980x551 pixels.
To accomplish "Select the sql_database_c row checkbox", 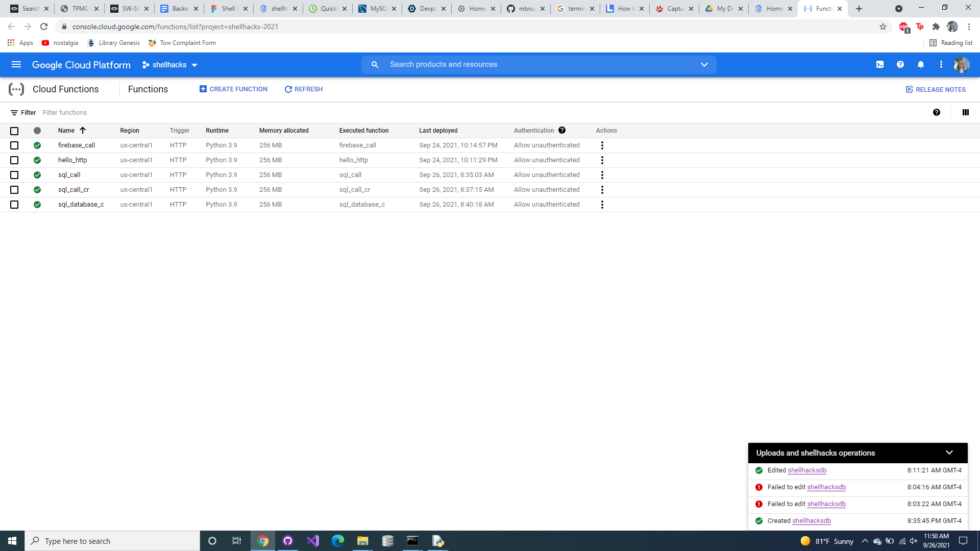I will coord(14,205).
